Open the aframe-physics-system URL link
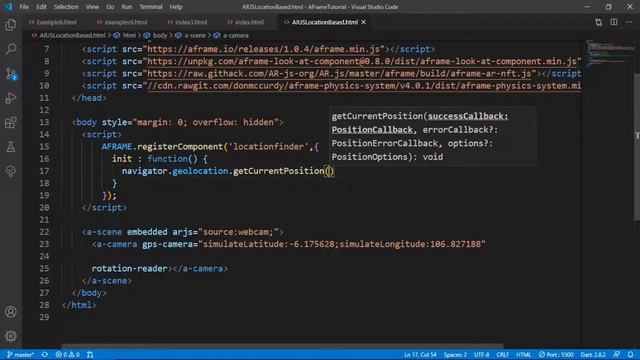The height and width of the screenshot is (360, 640). (364, 86)
